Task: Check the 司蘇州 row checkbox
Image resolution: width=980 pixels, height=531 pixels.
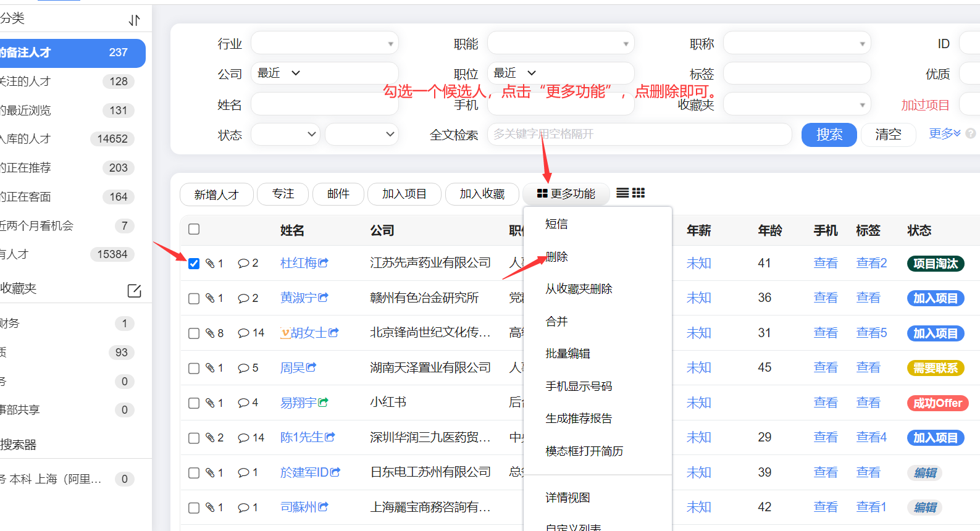Action: pos(194,508)
